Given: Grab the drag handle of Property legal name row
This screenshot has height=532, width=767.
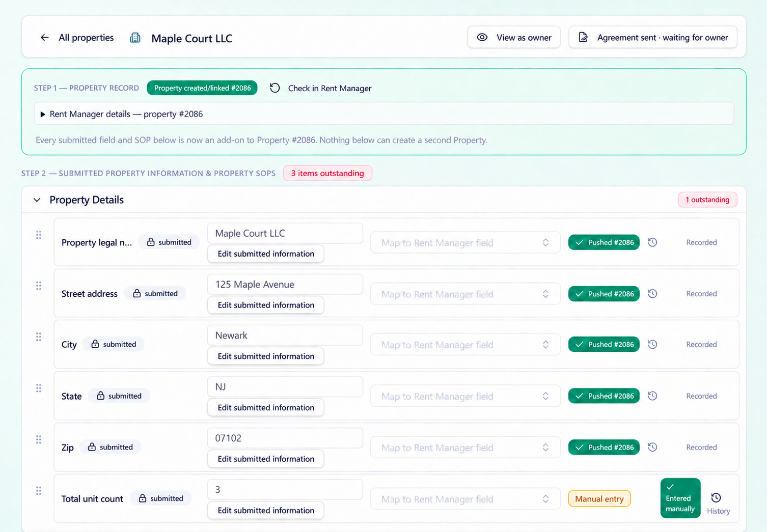Looking at the screenshot, I should 39,235.
